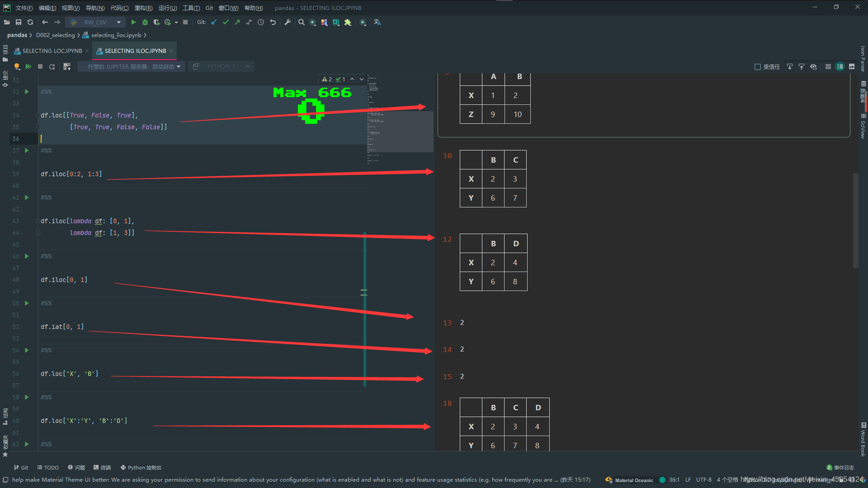
Task: Search everywhere with magnifier icon
Action: (x=302, y=22)
